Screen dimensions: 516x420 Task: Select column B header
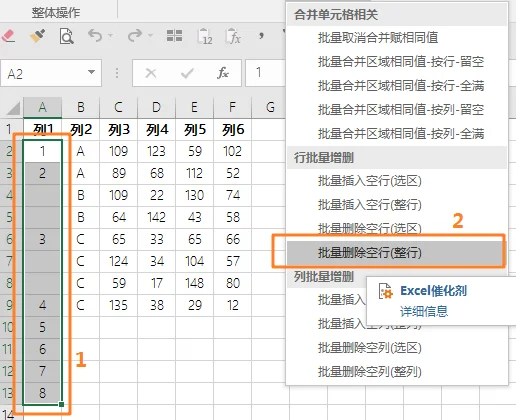(80, 107)
